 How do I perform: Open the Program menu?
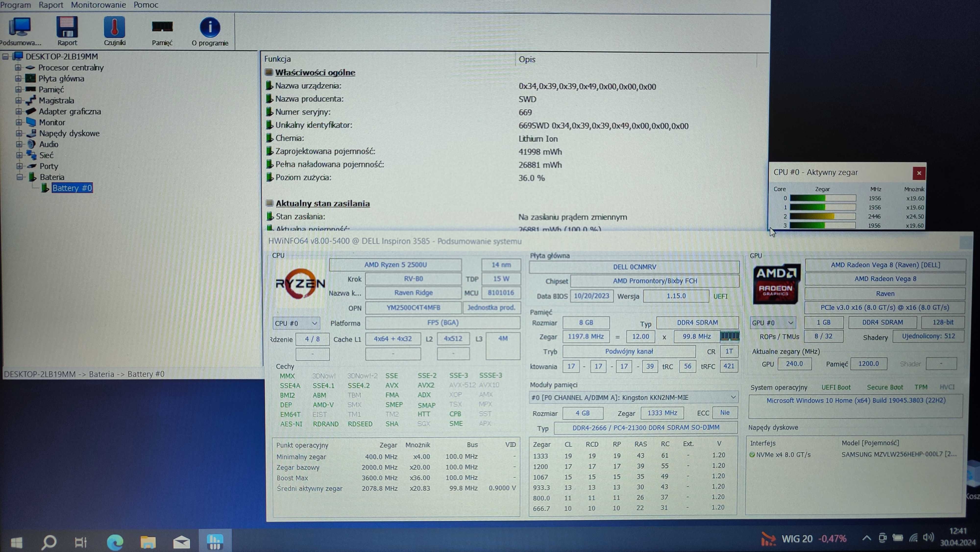coord(15,5)
